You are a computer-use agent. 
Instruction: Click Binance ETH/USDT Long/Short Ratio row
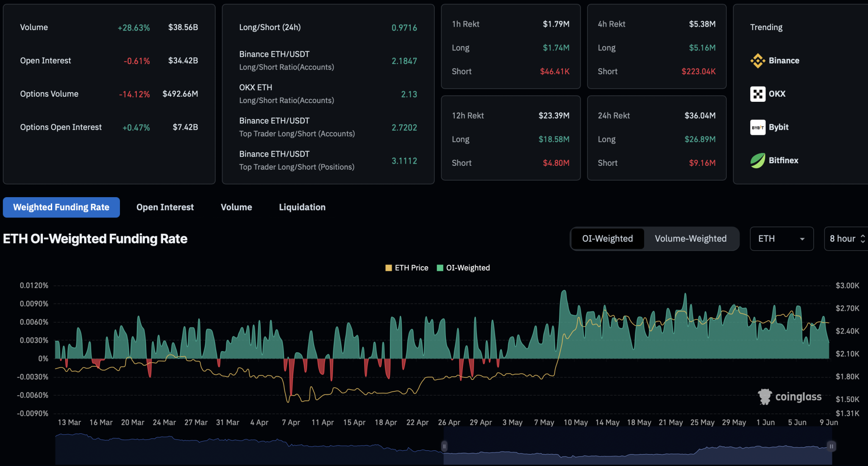[x=328, y=61]
